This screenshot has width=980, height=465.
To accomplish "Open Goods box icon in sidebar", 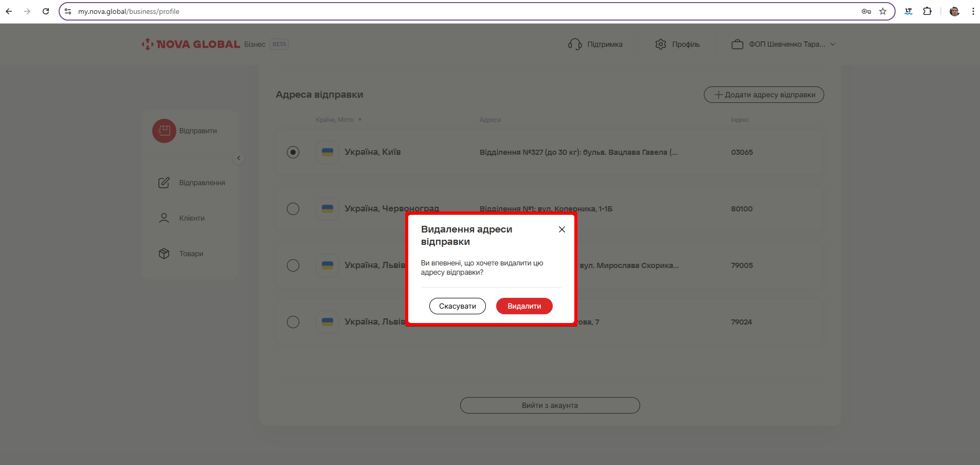I will tap(164, 254).
